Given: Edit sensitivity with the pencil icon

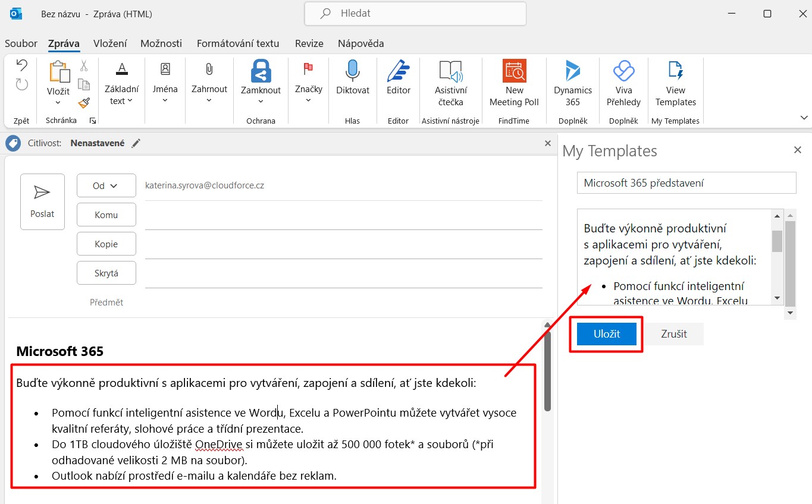Looking at the screenshot, I should click(136, 143).
